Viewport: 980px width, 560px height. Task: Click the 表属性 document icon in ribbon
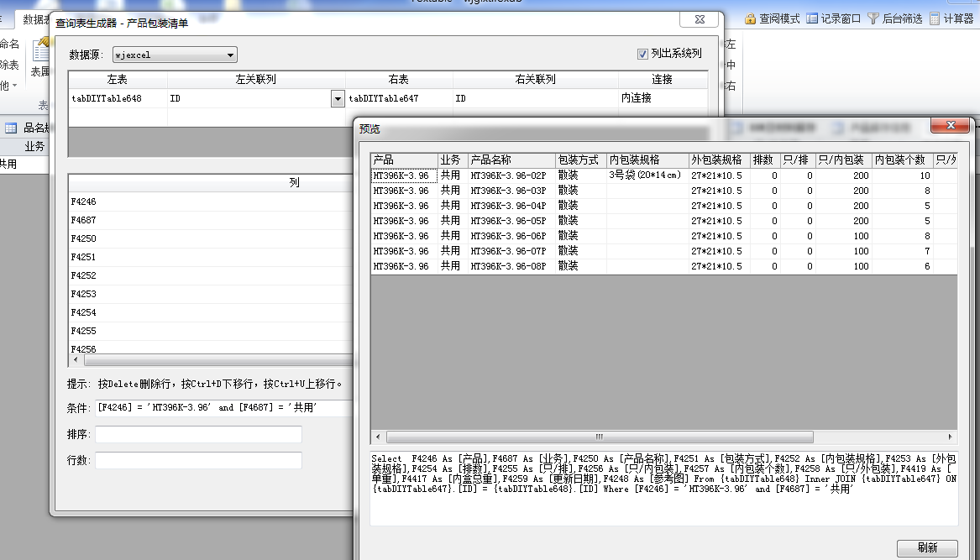40,53
